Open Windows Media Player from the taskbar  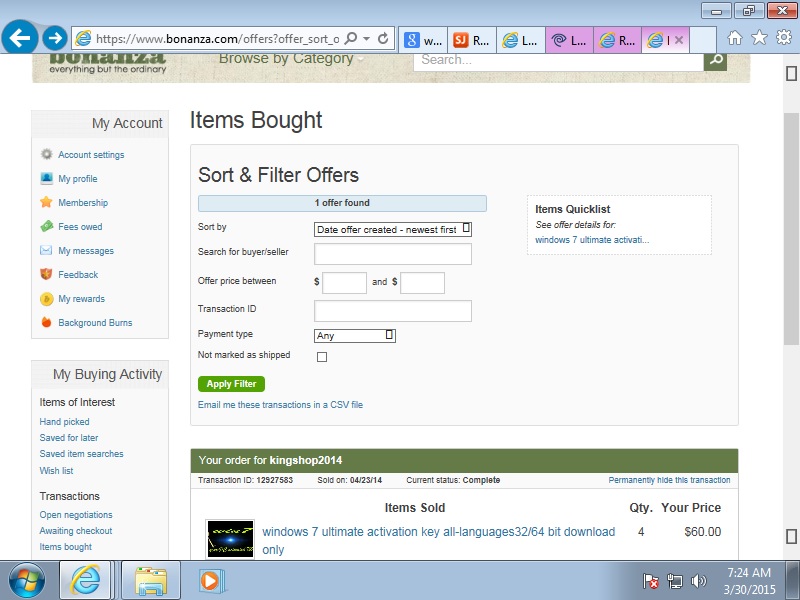(210, 581)
